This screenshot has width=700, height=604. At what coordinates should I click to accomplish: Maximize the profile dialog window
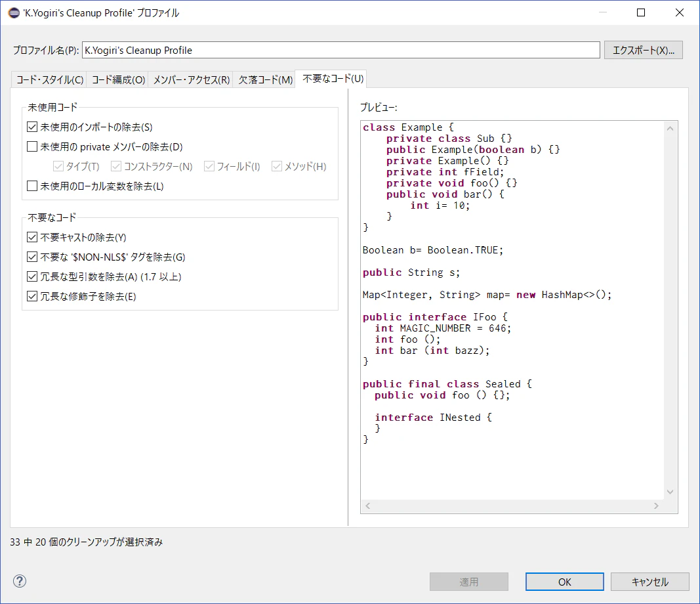pyautogui.click(x=641, y=12)
